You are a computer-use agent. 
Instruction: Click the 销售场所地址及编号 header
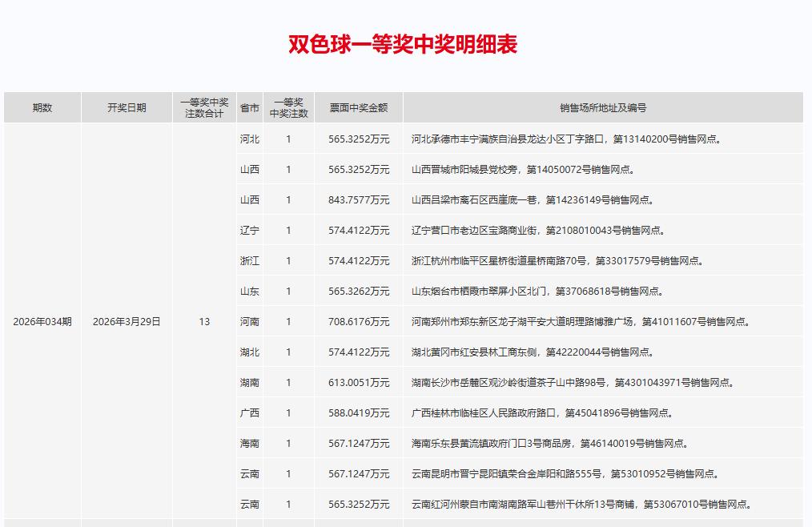(604, 107)
